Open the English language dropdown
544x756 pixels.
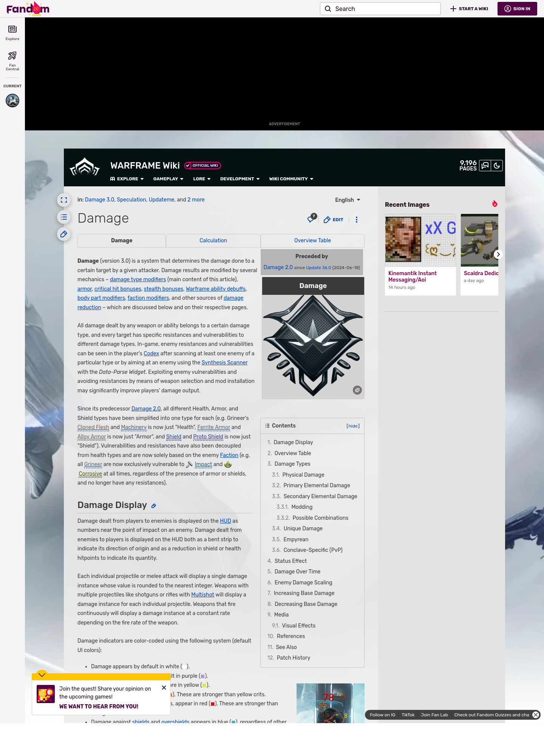pyautogui.click(x=348, y=200)
